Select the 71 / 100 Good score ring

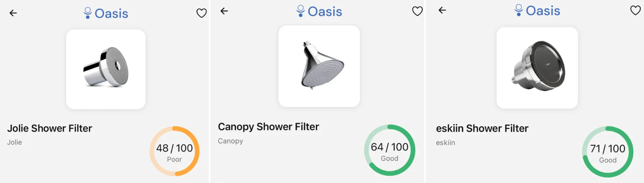[x=608, y=152]
